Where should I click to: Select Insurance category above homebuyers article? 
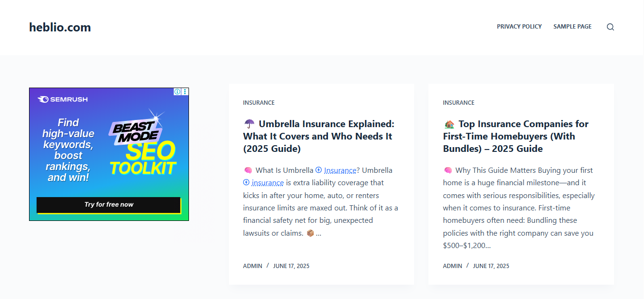(x=458, y=103)
